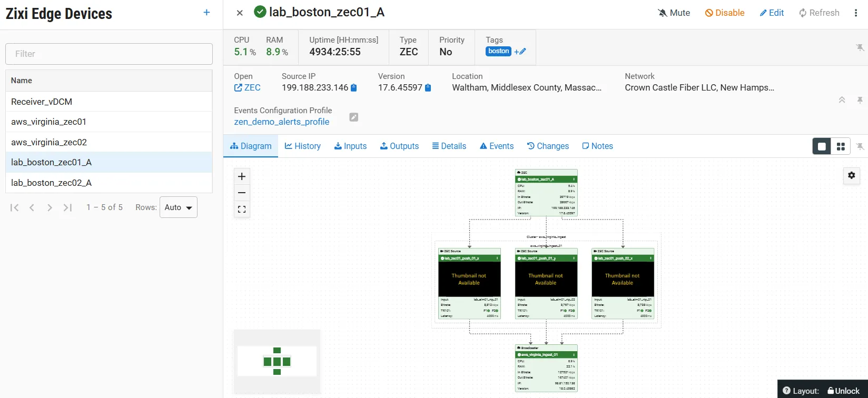Open thumbnail of lab_zec01_push_01_x source
868x398 pixels.
[469, 279]
